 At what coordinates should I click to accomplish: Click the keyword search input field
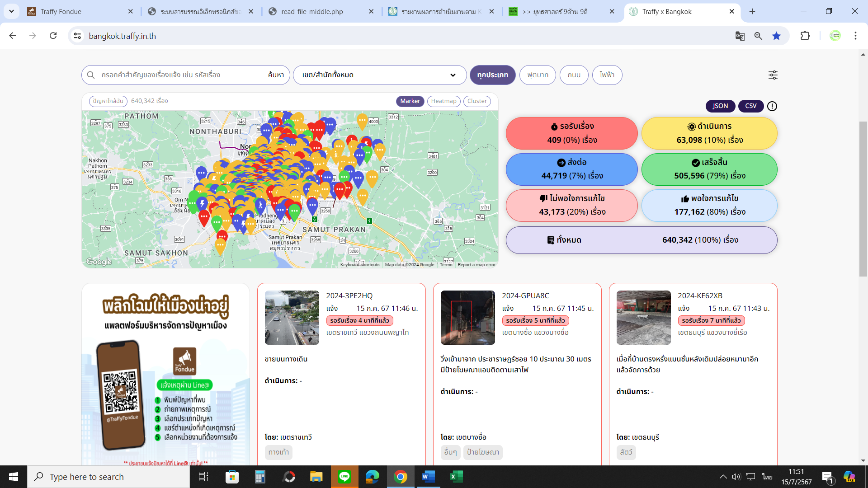pos(179,75)
